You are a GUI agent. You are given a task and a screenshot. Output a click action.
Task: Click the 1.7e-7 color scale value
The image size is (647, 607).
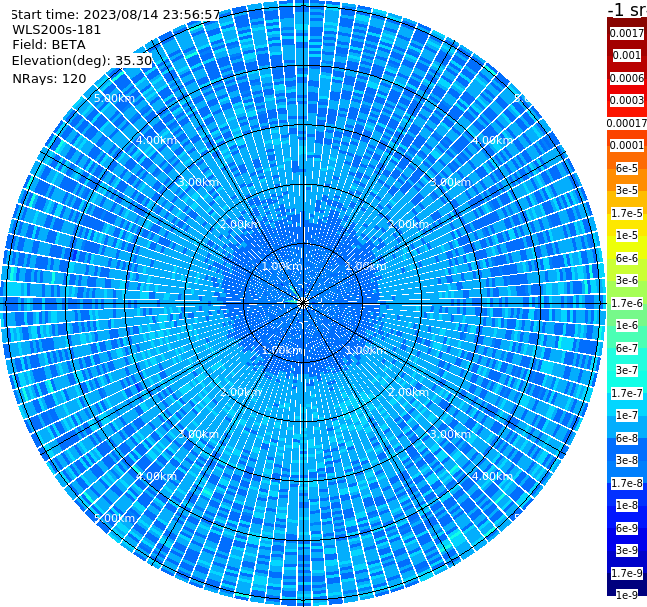pos(627,393)
